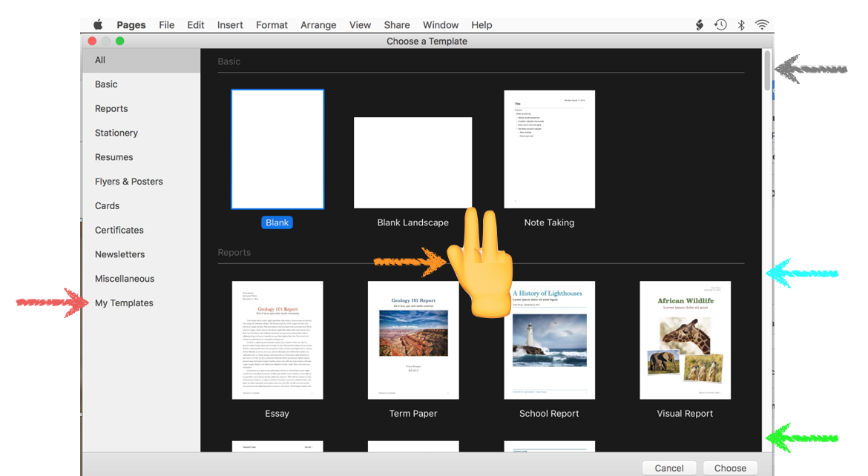Click the template list vertical scrollbar
This screenshot has width=868, height=476.
pos(767,70)
